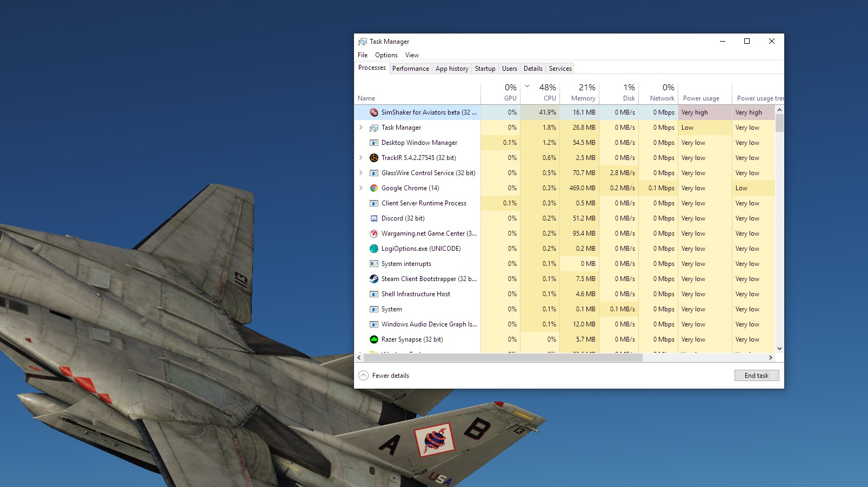868x487 pixels.
Task: Switch to the Details tab
Action: (533, 69)
